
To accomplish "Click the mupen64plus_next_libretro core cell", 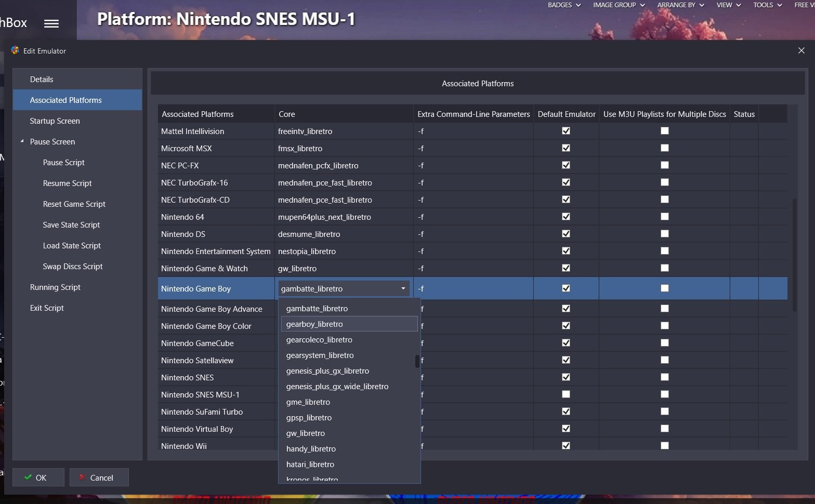I will pos(344,217).
